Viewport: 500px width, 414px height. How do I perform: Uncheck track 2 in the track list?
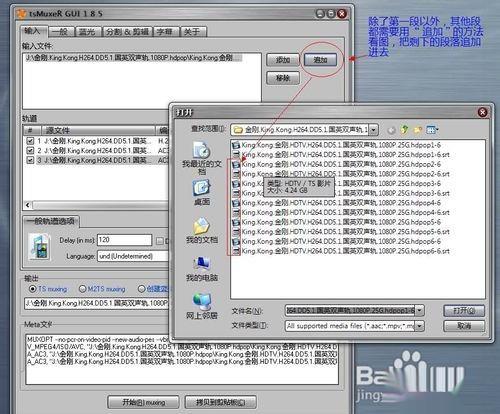pyautogui.click(x=30, y=151)
